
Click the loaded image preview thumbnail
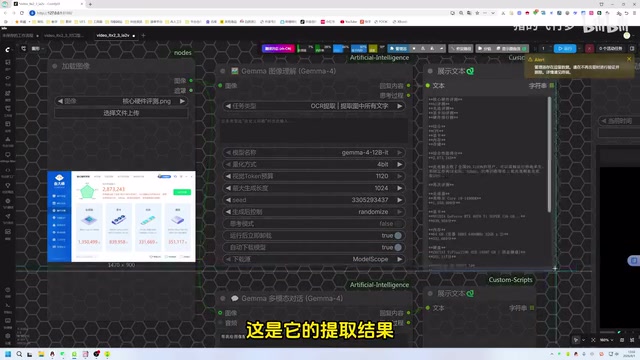tap(121, 216)
